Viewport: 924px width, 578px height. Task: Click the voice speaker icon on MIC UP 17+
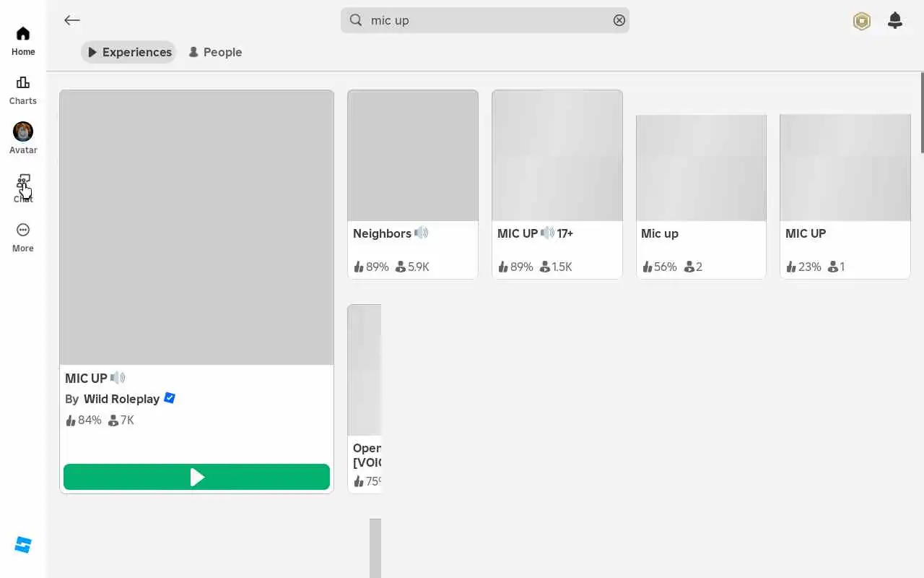pos(547,233)
